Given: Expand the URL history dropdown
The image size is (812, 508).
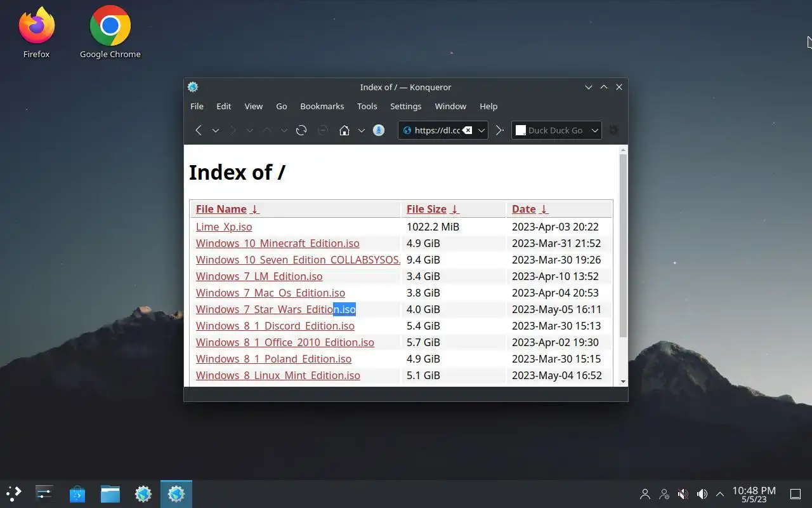Looking at the screenshot, I should point(481,130).
